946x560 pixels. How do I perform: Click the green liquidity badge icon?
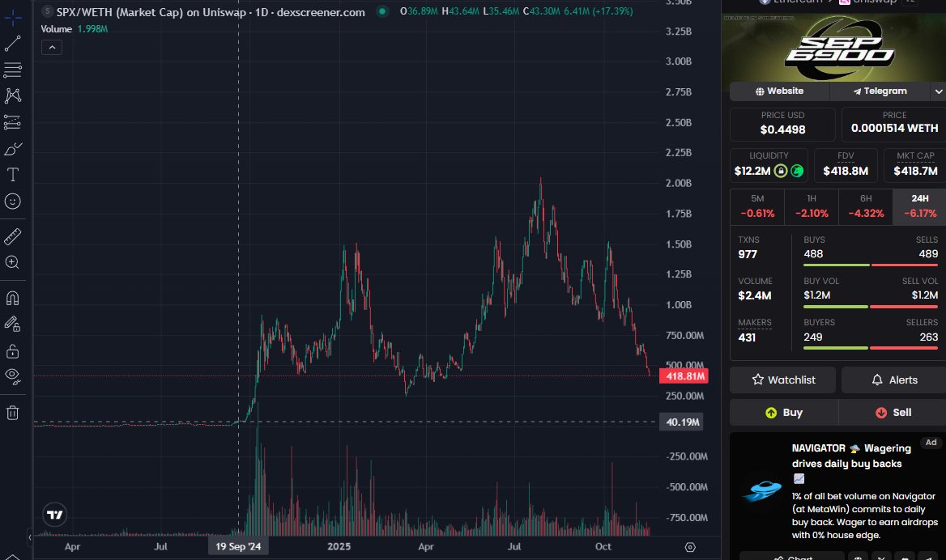click(x=797, y=172)
